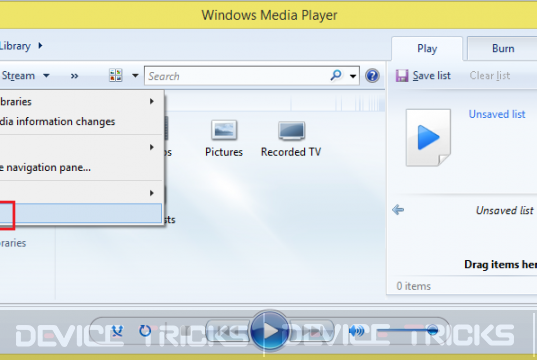
Task: Expand the search options dropdown arrow
Action: pyautogui.click(x=353, y=76)
